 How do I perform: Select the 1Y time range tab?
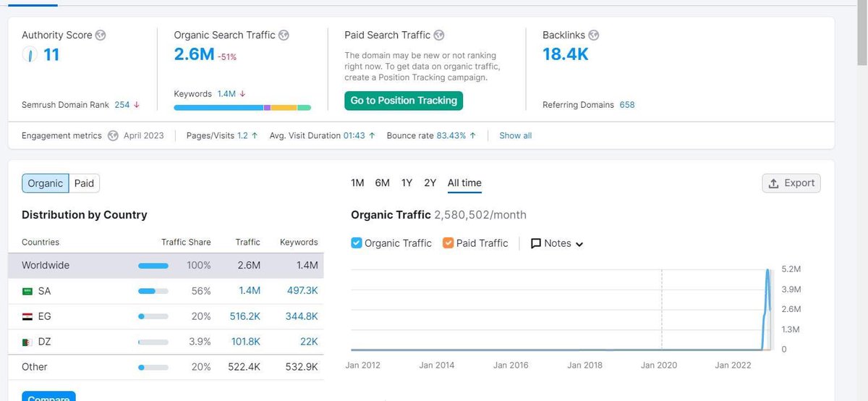tap(407, 183)
